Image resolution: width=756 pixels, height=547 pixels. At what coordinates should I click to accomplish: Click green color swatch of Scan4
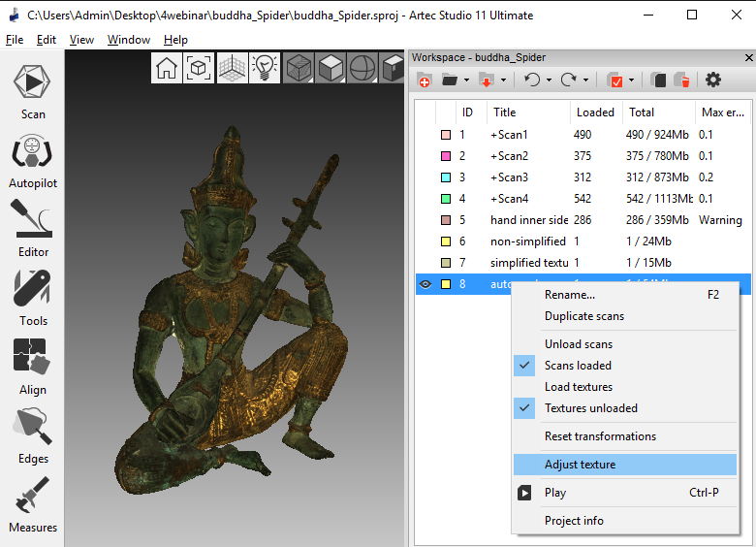[x=446, y=198]
